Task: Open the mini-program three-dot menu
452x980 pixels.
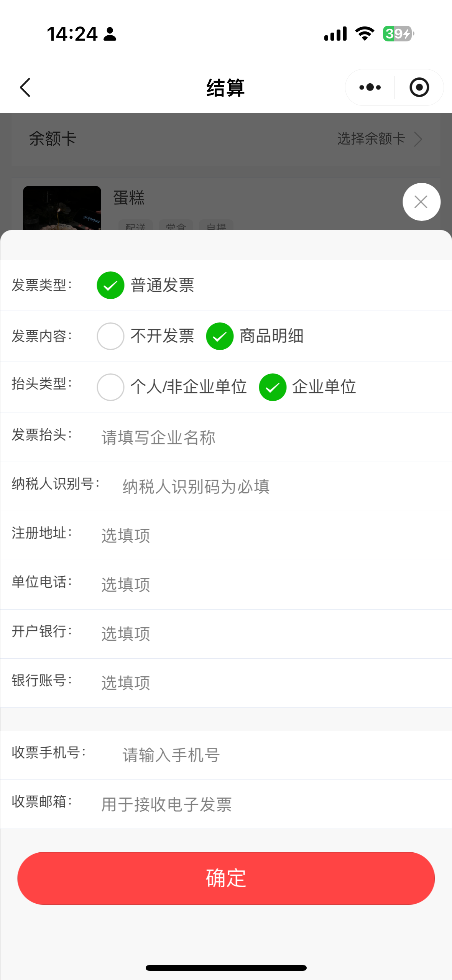Action: 370,87
